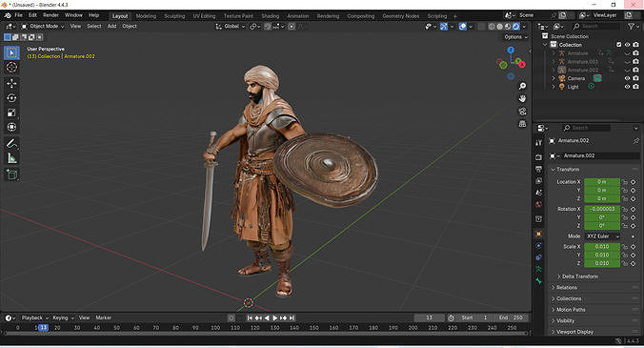Open the View Layer properties tab
This screenshot has height=348, width=644.
pyautogui.click(x=539, y=181)
